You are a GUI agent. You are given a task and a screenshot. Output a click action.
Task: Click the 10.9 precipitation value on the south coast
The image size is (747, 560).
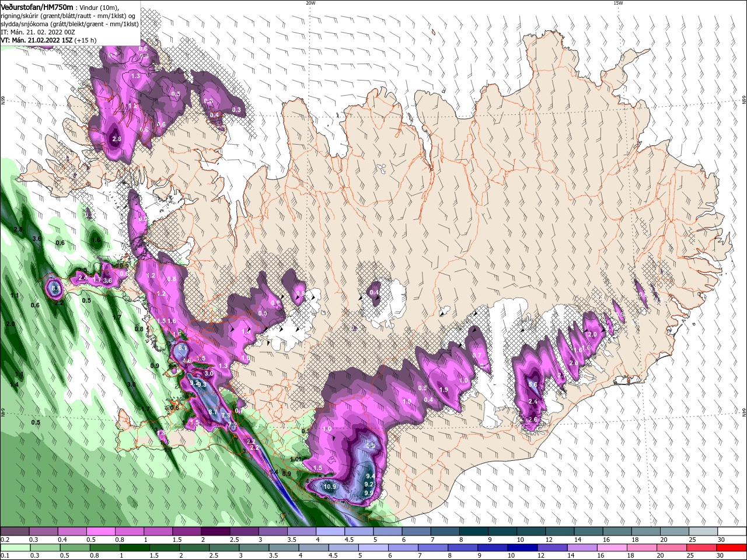tap(330, 487)
